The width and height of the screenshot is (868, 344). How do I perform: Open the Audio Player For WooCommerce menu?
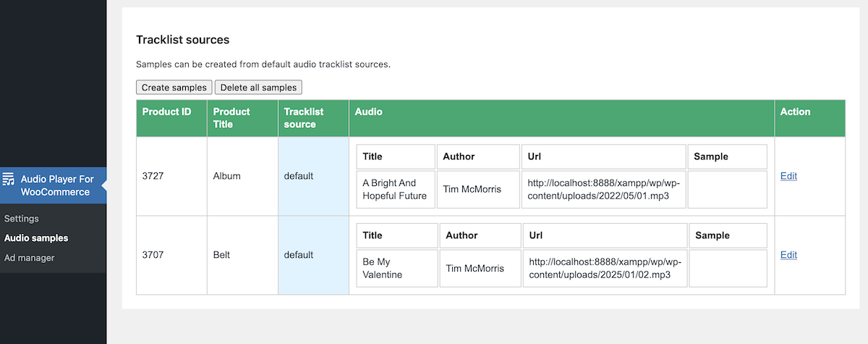(55, 185)
